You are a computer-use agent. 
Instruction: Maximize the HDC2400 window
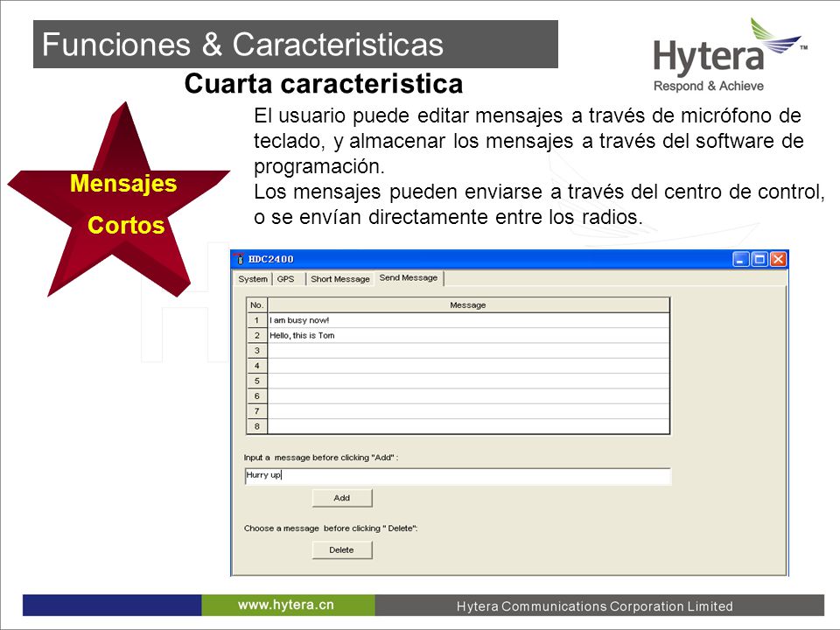(759, 259)
